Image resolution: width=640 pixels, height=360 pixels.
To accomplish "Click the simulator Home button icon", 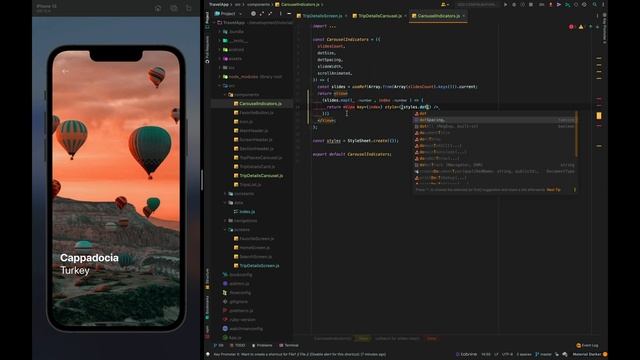I will click(x=158, y=8).
